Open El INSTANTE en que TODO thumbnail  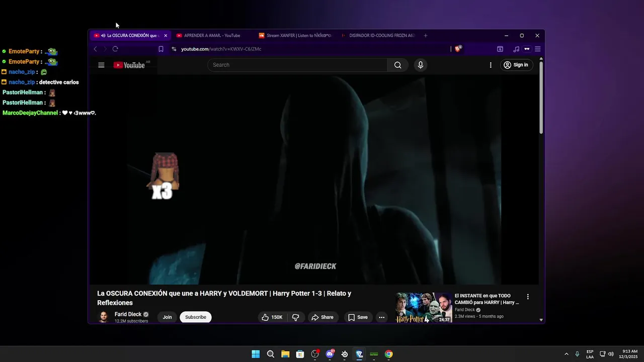(x=424, y=308)
